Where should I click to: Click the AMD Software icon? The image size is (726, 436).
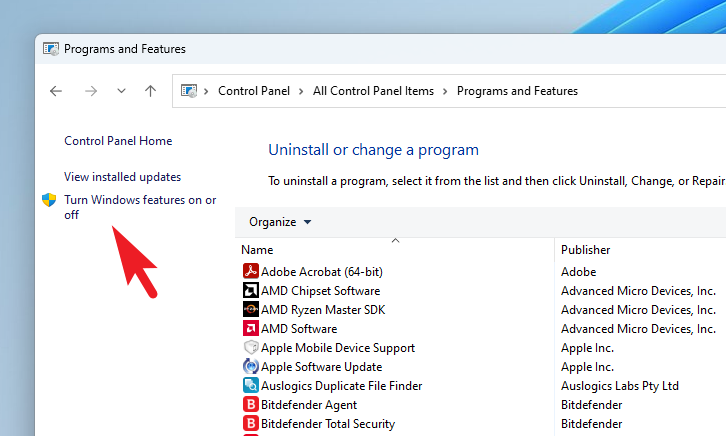(250, 328)
